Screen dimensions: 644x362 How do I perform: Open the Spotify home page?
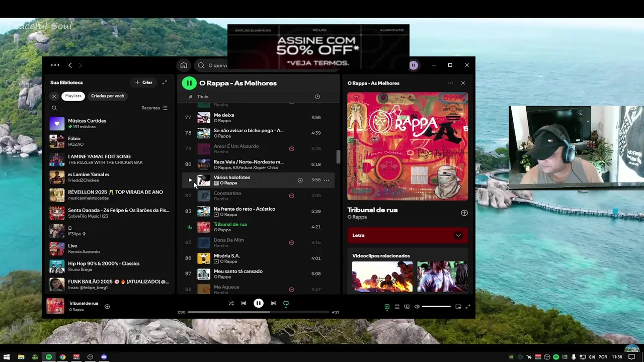[184, 65]
